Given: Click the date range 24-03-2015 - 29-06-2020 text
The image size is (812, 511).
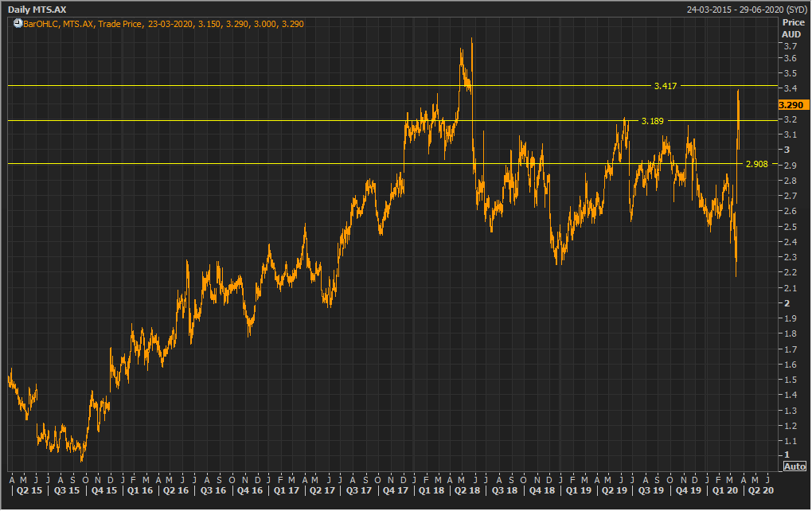Looking at the screenshot, I should coord(736,9).
